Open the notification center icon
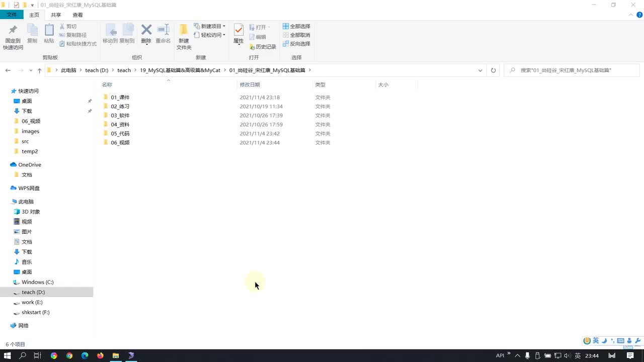The width and height of the screenshot is (644, 362). 630,355
